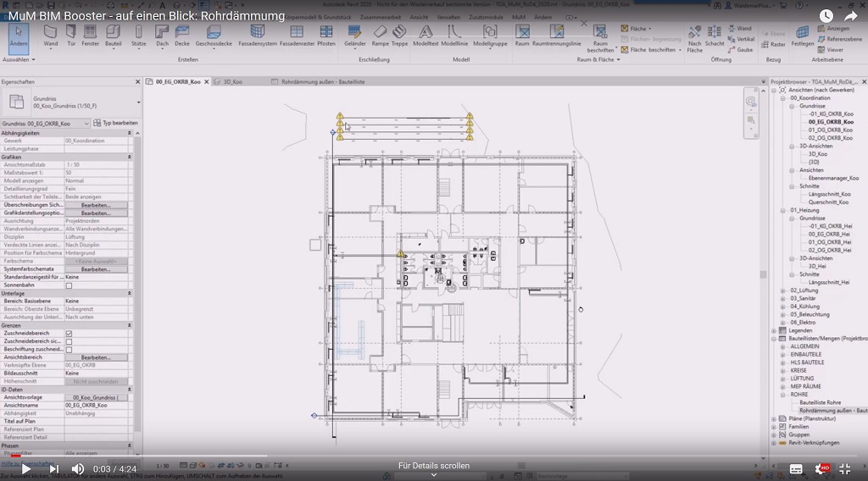Click the Schacht opening tool
Image resolution: width=868 pixels, height=481 pixels.
pos(715,34)
